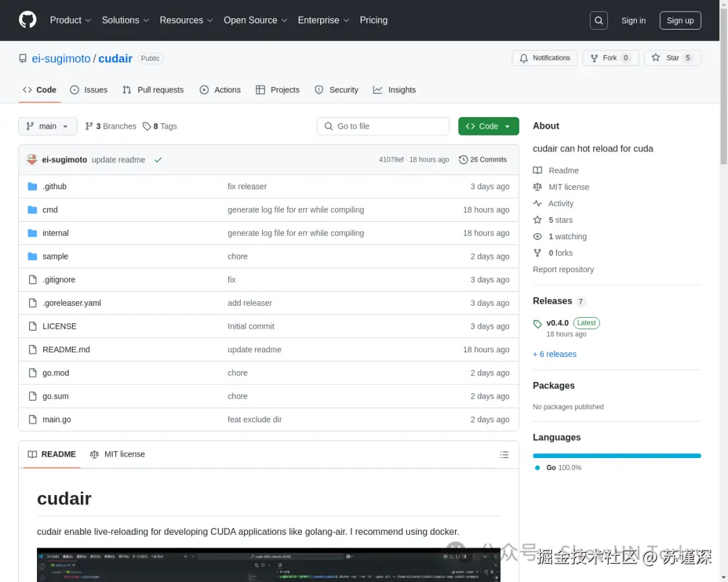Click the green commit status checkmark
The width and height of the screenshot is (728, 582).
click(158, 160)
